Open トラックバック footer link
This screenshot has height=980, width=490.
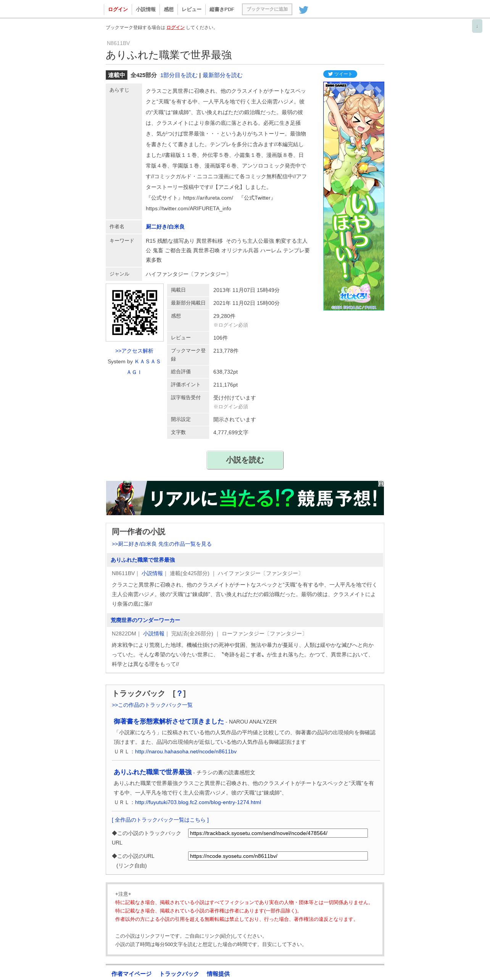pyautogui.click(x=179, y=974)
